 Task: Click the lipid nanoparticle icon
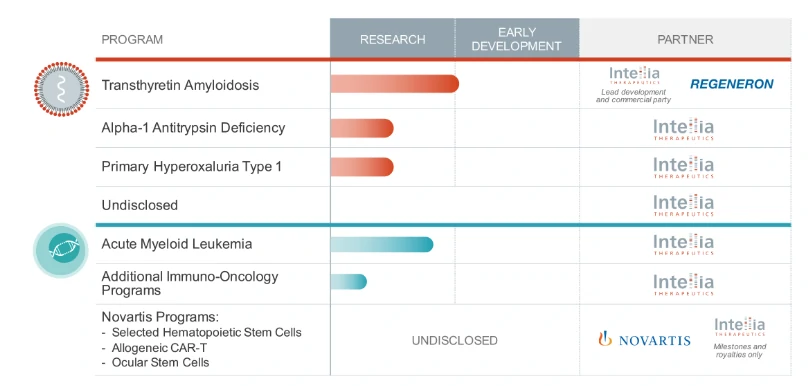(x=62, y=89)
